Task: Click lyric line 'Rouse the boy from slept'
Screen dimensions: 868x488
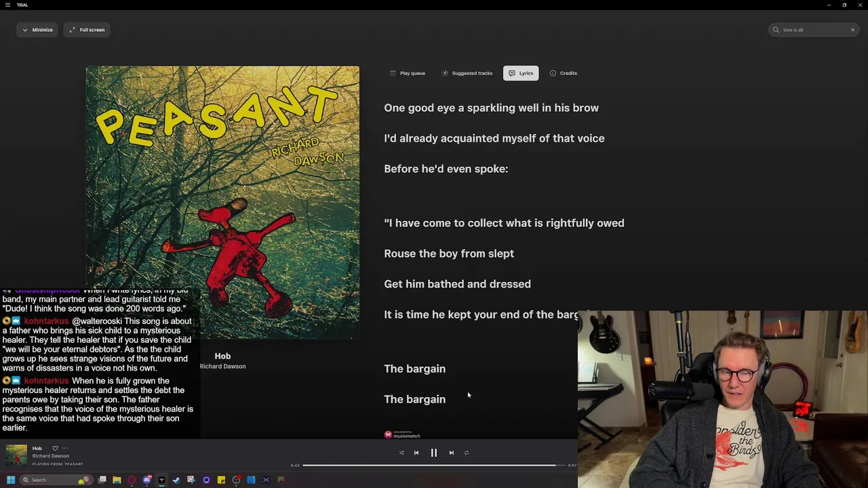Action: pyautogui.click(x=449, y=253)
